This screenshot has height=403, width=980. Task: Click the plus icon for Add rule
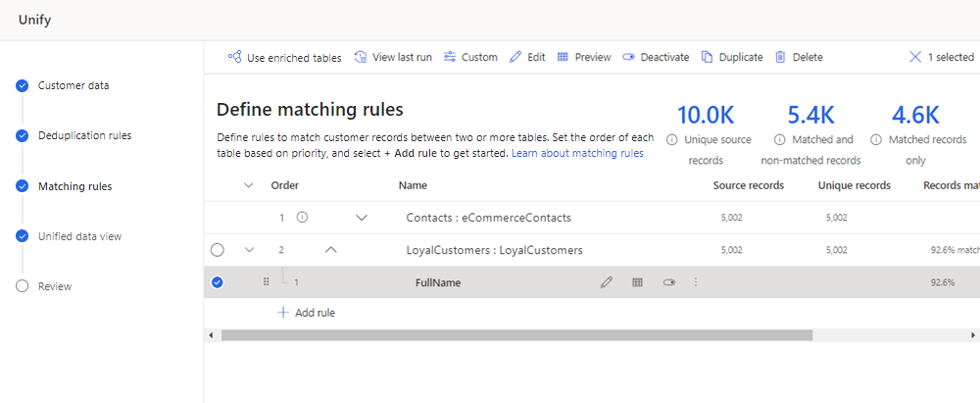[283, 312]
